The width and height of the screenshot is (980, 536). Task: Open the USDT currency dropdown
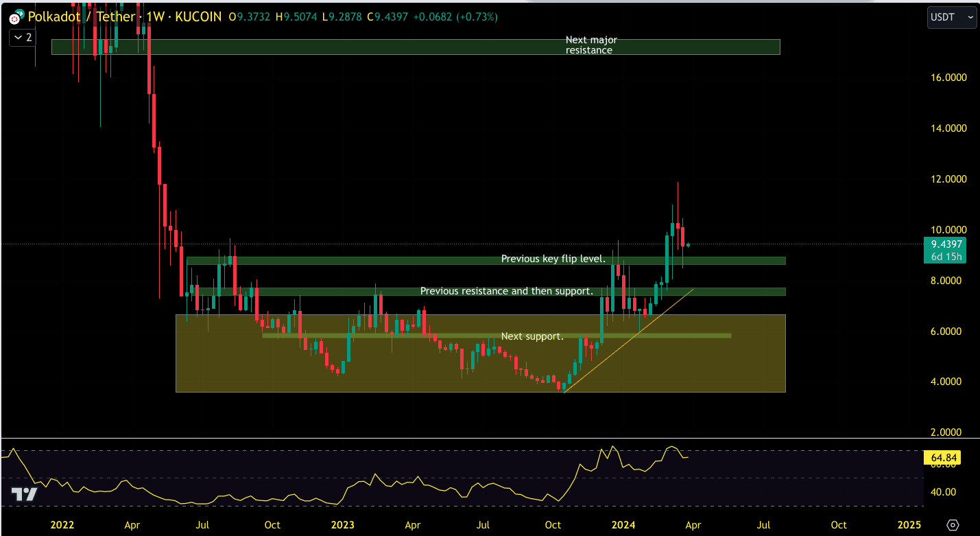coord(952,17)
